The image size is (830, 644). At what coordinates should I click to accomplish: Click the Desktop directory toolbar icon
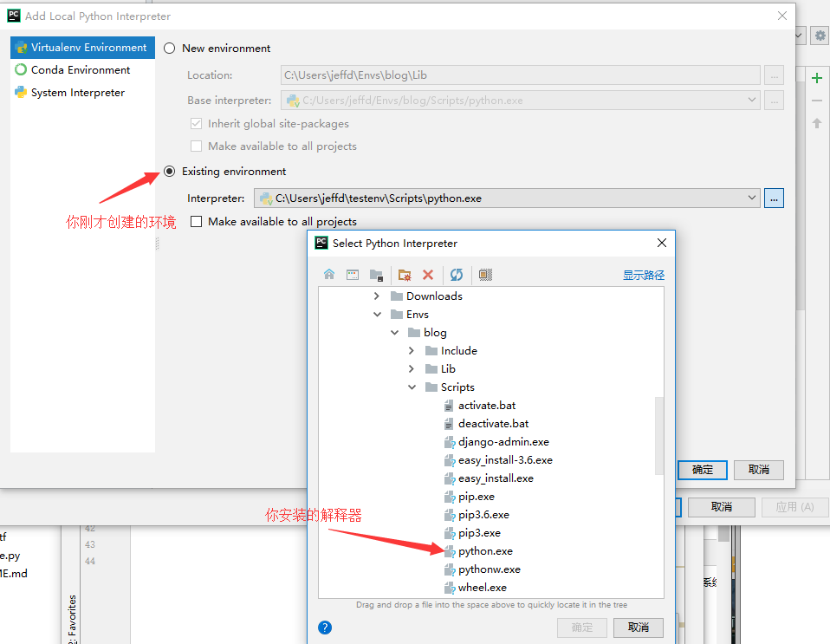click(x=353, y=275)
